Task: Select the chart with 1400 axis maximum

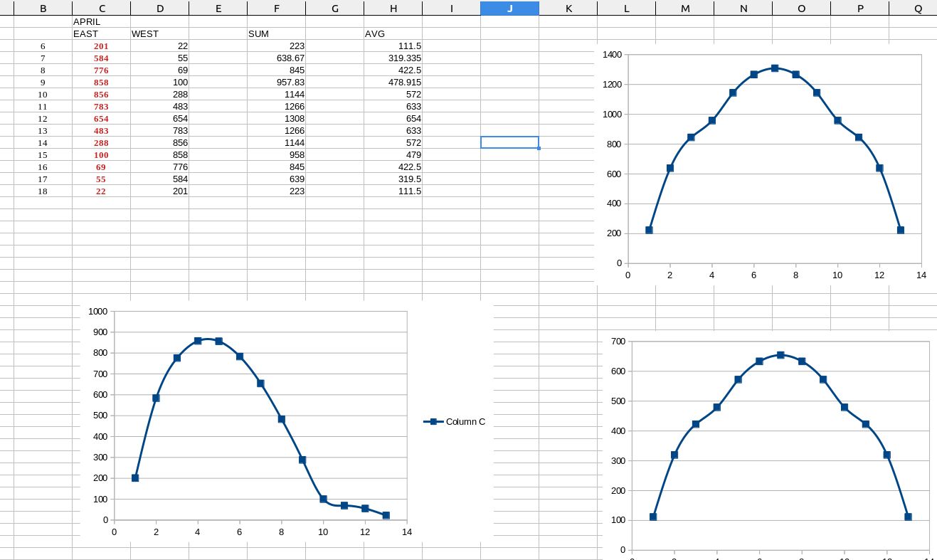Action: [766, 164]
